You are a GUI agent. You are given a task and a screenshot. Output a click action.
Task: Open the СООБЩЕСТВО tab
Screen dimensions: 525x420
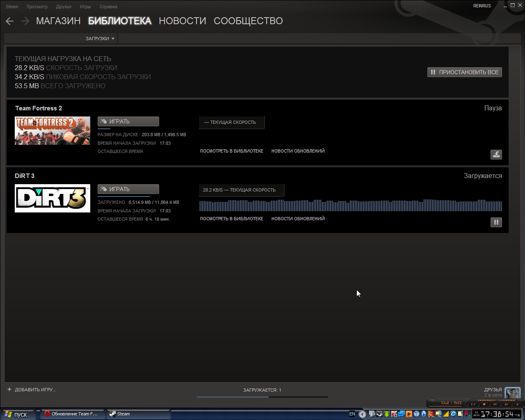point(248,21)
